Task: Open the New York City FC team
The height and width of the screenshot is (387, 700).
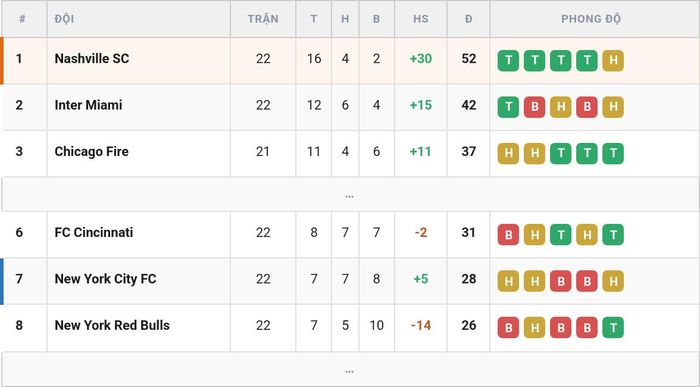Action: point(105,279)
